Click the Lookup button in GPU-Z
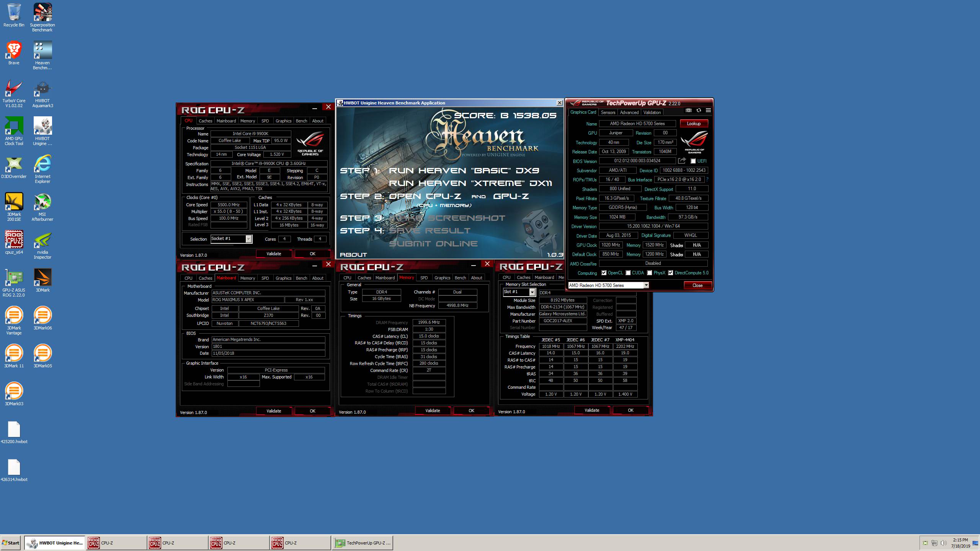980x551 pixels. point(694,124)
